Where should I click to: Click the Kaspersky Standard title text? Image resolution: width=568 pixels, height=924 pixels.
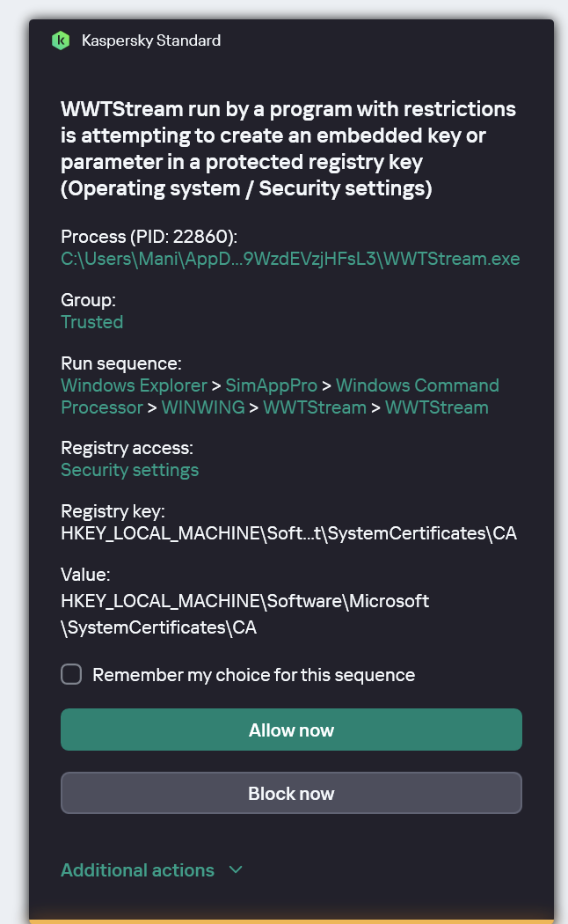[x=151, y=40]
